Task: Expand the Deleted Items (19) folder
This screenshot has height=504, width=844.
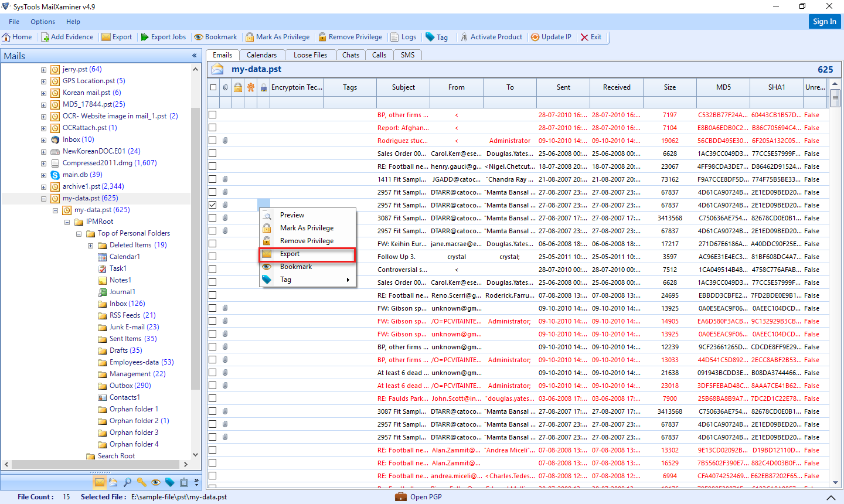Action: tap(90, 246)
